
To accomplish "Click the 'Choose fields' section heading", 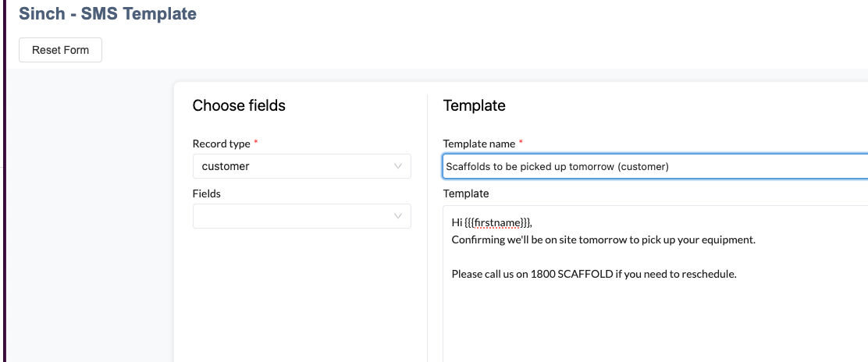I will coord(239,105).
